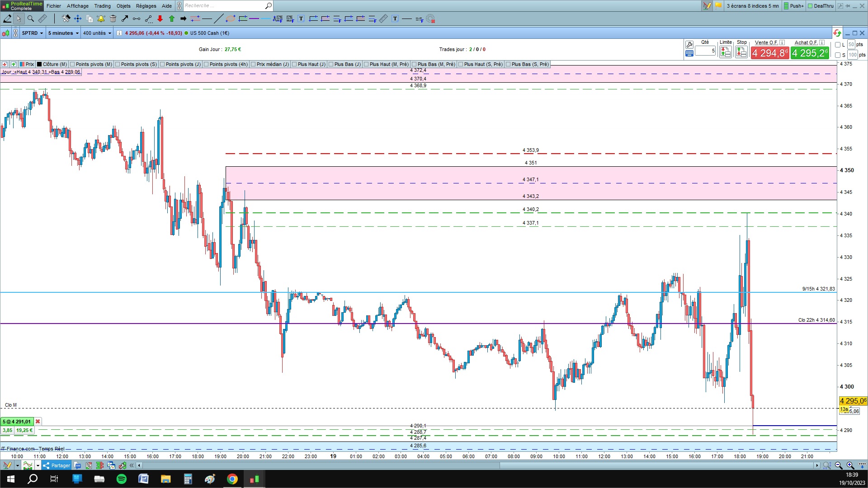Select the ellipse drawing tool
The height and width of the screenshot is (488, 868).
[231, 19]
